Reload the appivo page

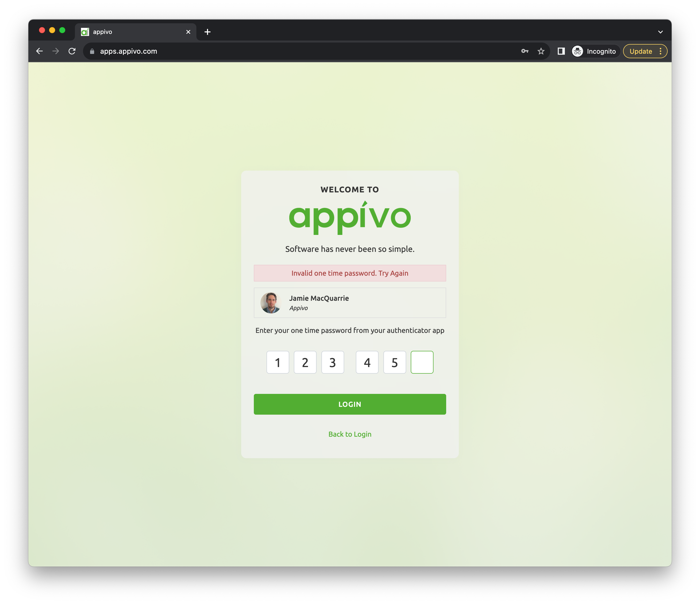(72, 51)
